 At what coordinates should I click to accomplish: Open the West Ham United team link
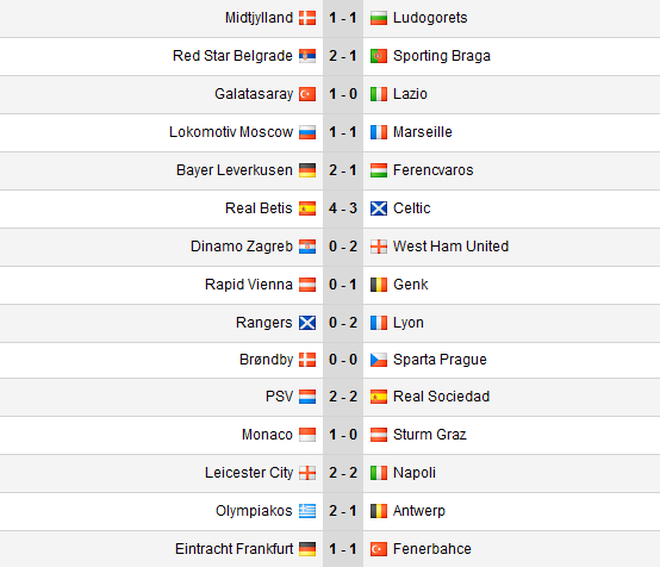click(451, 246)
